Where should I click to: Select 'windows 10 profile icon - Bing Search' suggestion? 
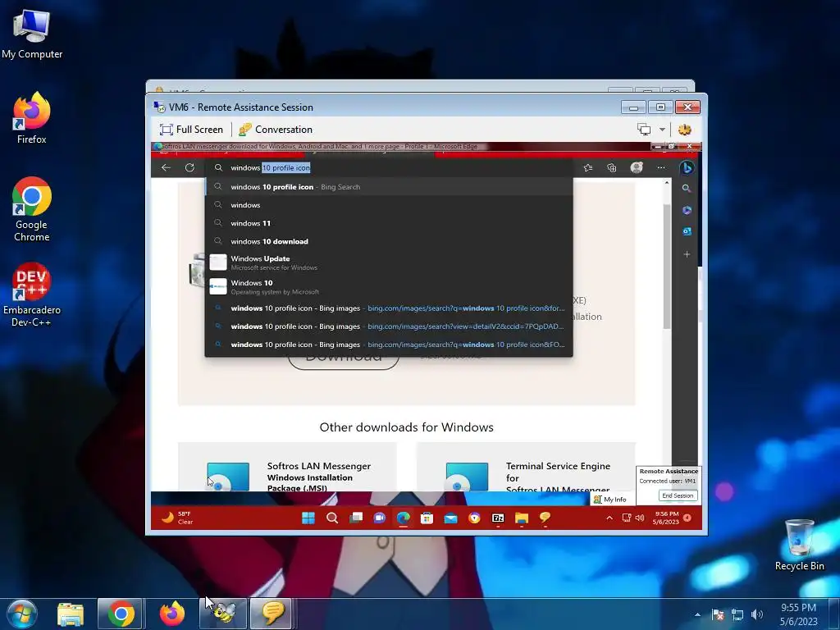pyautogui.click(x=390, y=187)
